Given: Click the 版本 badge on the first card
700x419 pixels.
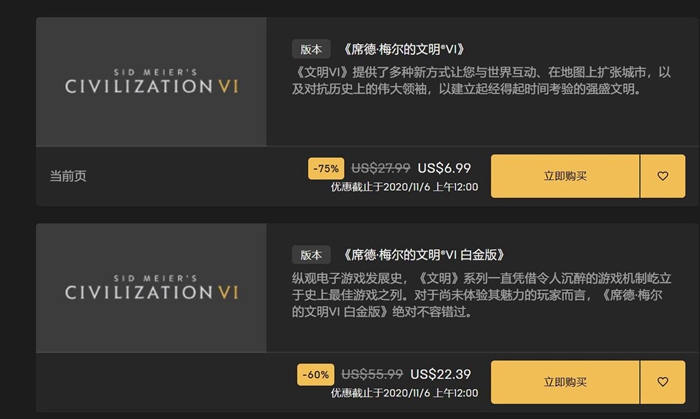Looking at the screenshot, I should pyautogui.click(x=311, y=49).
